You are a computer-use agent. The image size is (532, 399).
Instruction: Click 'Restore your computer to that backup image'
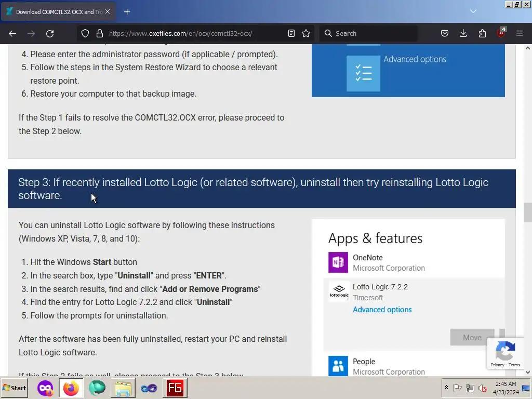click(113, 94)
